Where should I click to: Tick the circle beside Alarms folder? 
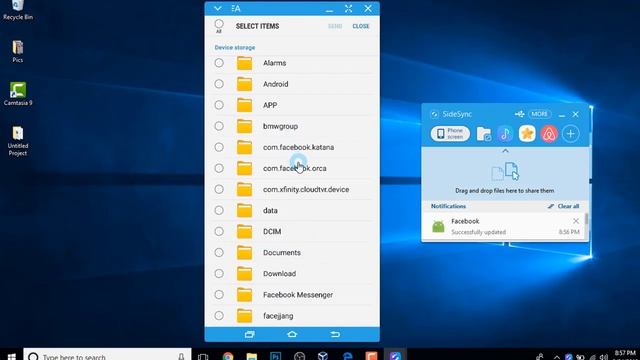(x=219, y=63)
